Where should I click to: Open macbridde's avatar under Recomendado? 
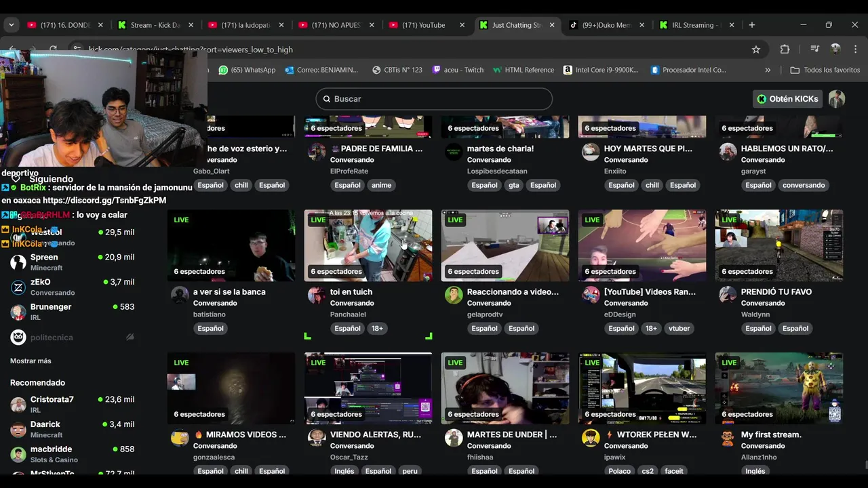pos(18,454)
